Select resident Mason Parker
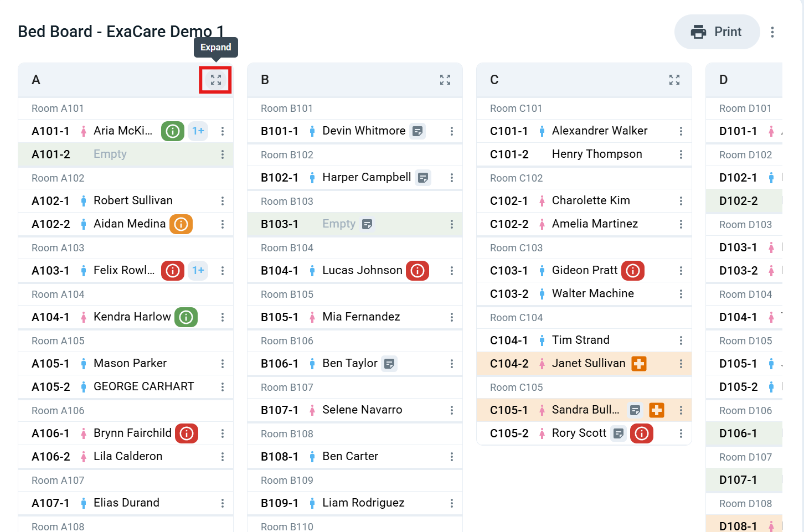This screenshot has height=532, width=804. (x=130, y=363)
